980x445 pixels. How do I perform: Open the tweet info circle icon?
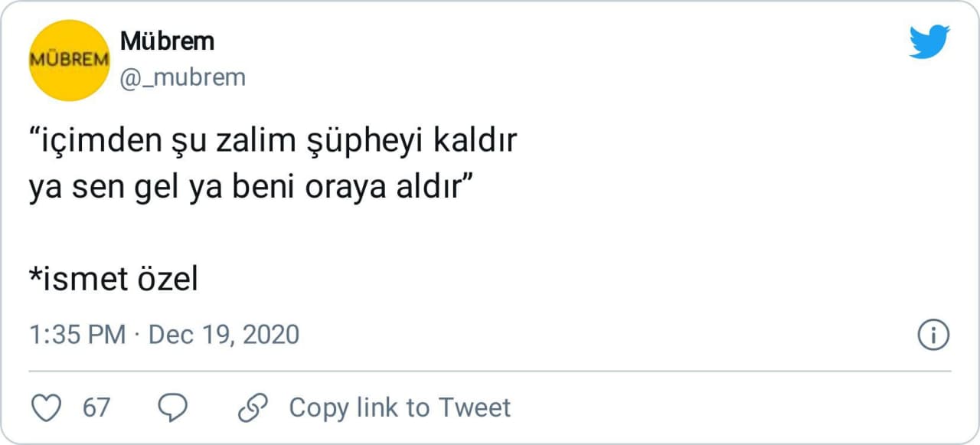click(x=933, y=335)
